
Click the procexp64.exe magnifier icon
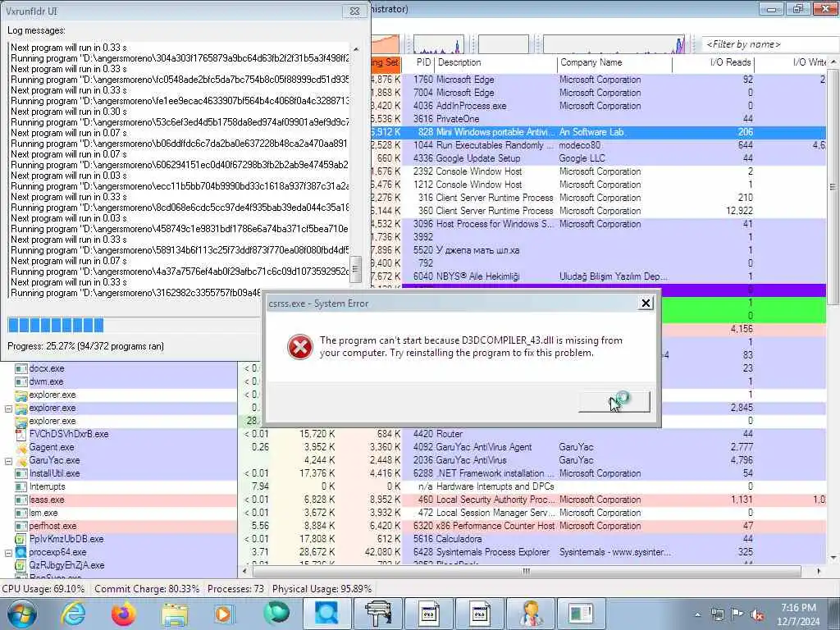click(x=21, y=552)
